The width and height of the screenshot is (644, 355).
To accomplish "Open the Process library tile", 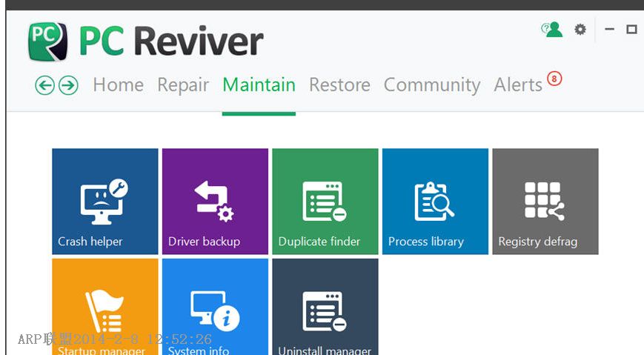I will coord(435,202).
